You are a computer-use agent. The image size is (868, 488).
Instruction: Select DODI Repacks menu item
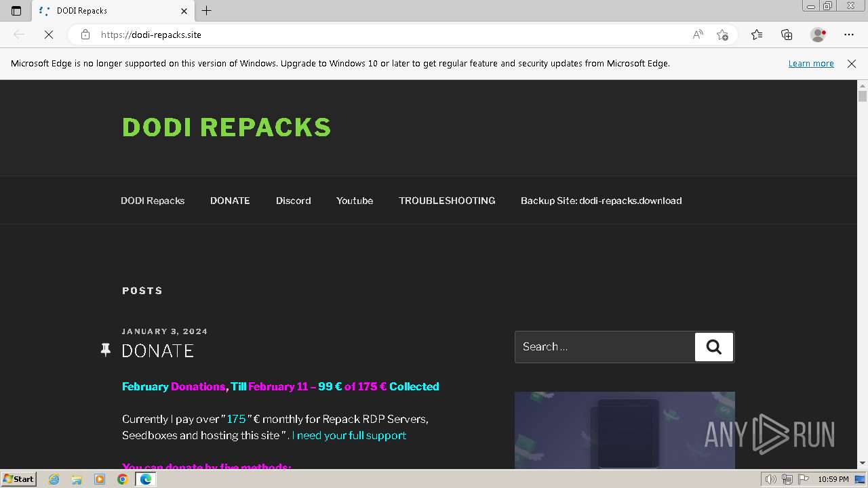pyautogui.click(x=153, y=201)
